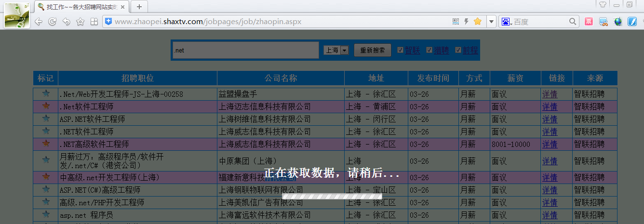This screenshot has height=224, width=644.
Task: Open the skin T-shirt icon in title bar
Action: 603,5
